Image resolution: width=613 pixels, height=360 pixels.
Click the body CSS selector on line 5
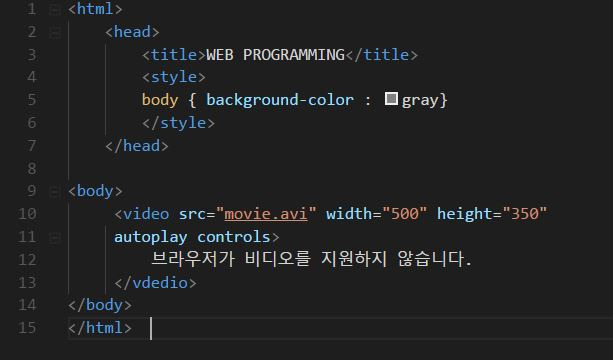160,100
